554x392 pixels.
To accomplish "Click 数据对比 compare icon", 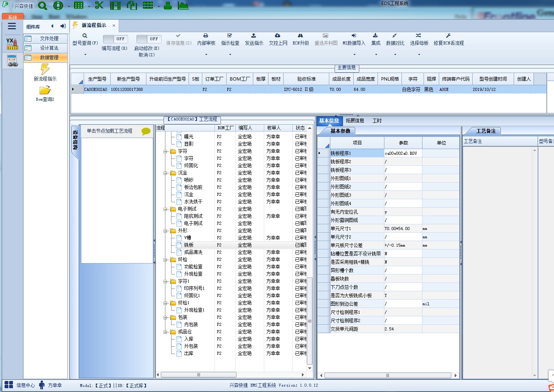I will point(395,36).
